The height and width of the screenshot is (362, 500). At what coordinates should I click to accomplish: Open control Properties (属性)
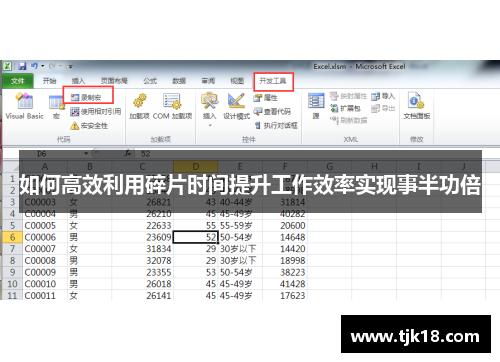tap(265, 97)
